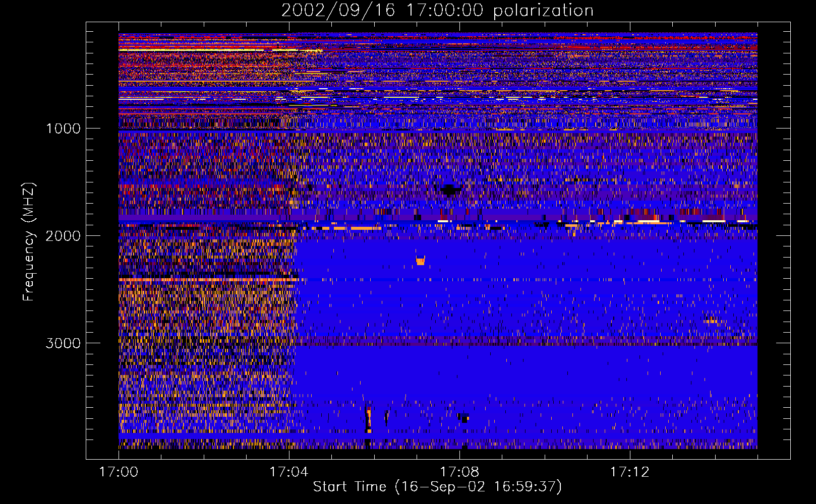Click the 17:08 time tick label
This screenshot has width=816, height=504.
[x=459, y=472]
